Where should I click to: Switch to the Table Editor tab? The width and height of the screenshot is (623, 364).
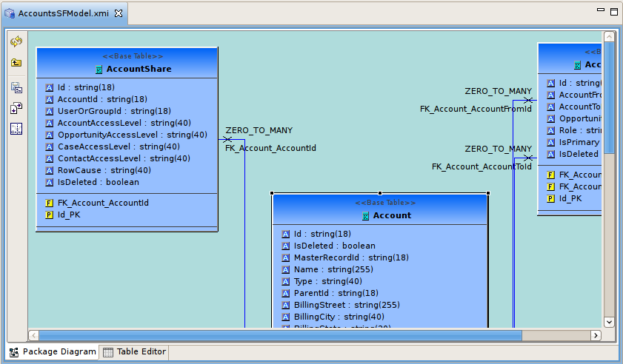pos(134,352)
